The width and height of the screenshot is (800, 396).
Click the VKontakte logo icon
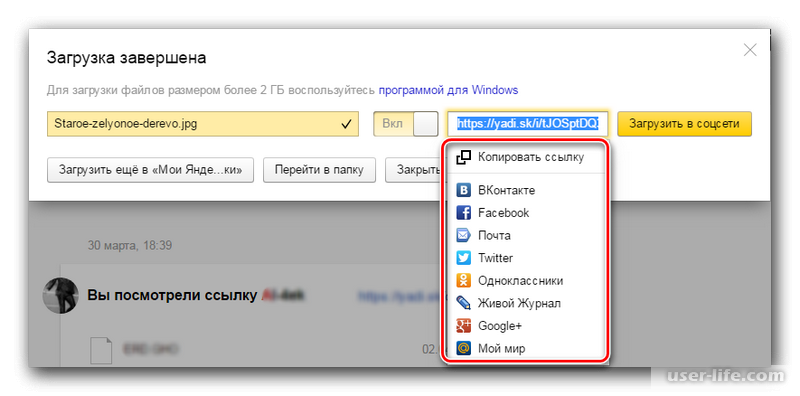[463, 191]
